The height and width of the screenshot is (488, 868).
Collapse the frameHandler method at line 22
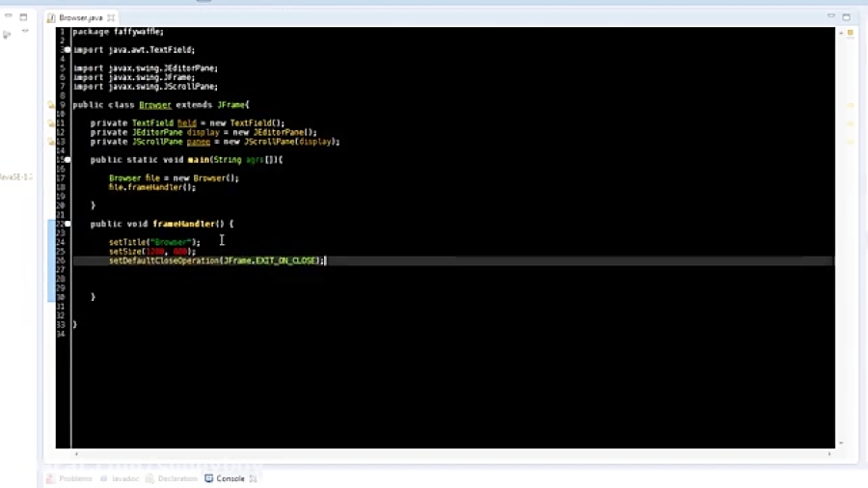68,224
